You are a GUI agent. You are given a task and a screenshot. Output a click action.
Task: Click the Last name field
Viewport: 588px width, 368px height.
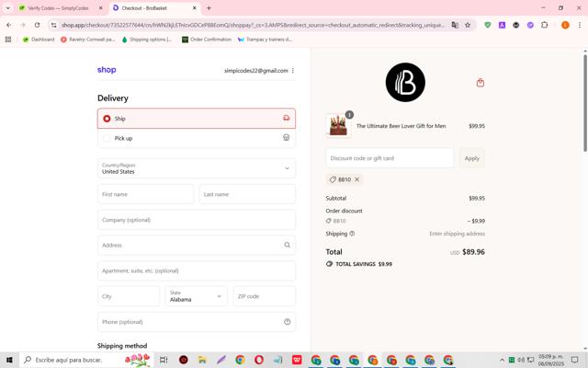pos(247,194)
